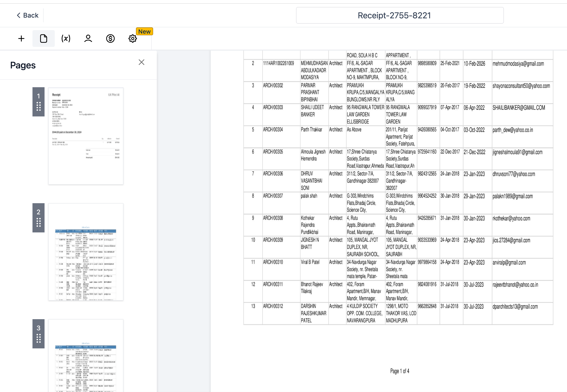Select page 2 table thumbnail
Image resolution: width=567 pixels, height=392 pixels.
[x=86, y=252]
